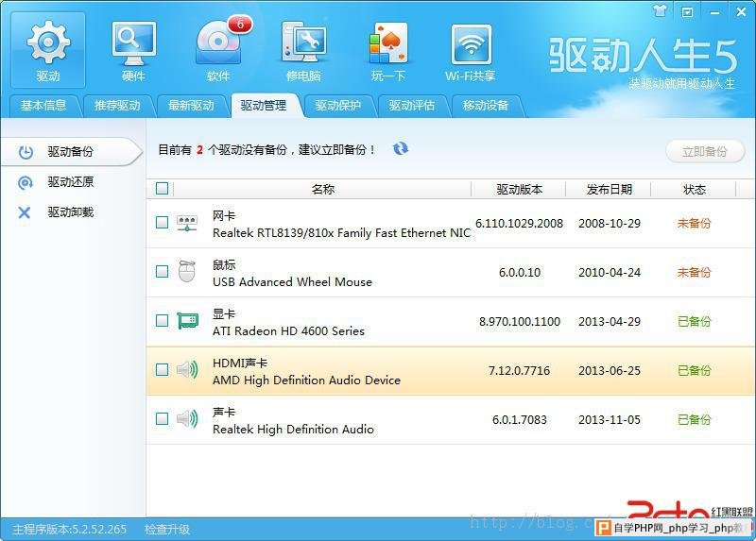Click version 6.0.0.10
This screenshot has height=541, width=756.
(519, 273)
